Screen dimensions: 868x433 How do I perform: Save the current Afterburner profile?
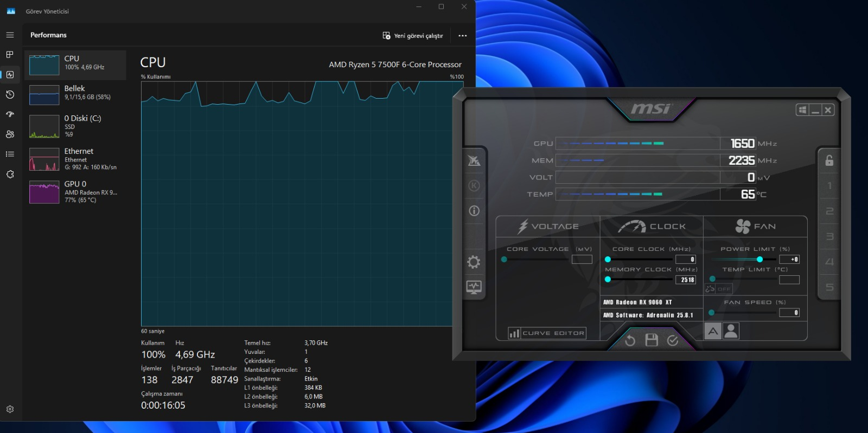coord(652,340)
